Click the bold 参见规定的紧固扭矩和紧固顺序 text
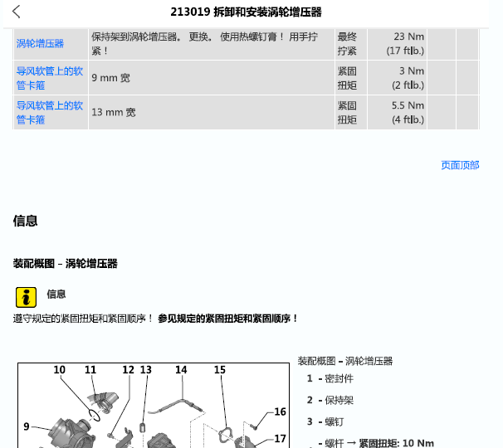The width and height of the screenshot is (503, 448). pos(227,319)
